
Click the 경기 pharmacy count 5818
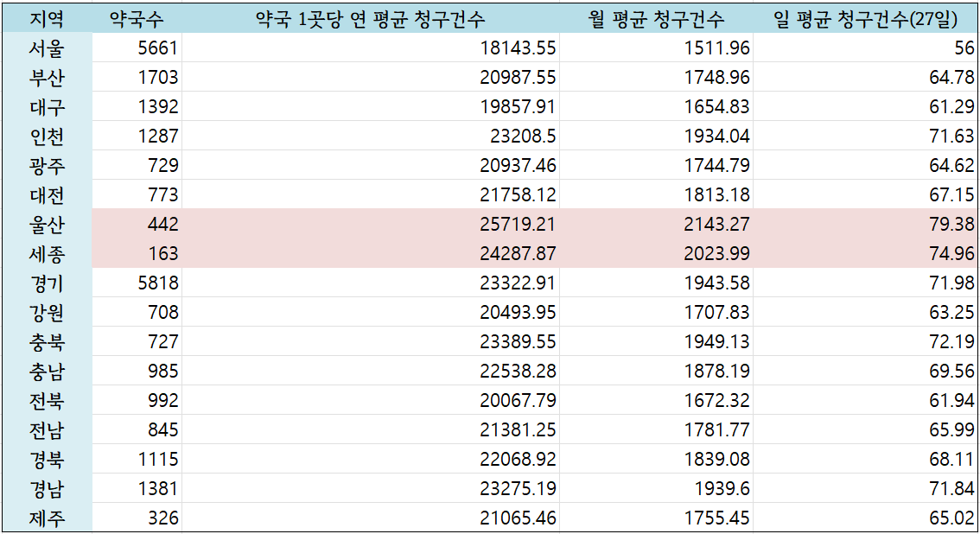point(157,283)
